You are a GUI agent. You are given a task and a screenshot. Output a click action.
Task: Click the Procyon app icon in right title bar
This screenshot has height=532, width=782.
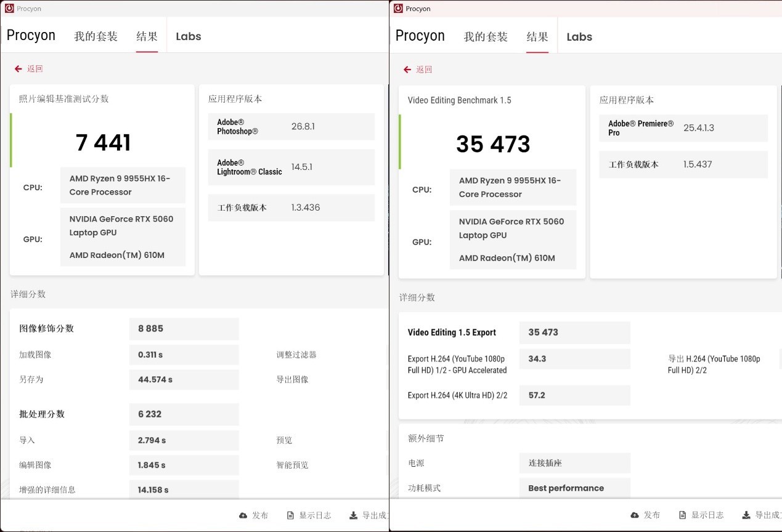[398, 9]
